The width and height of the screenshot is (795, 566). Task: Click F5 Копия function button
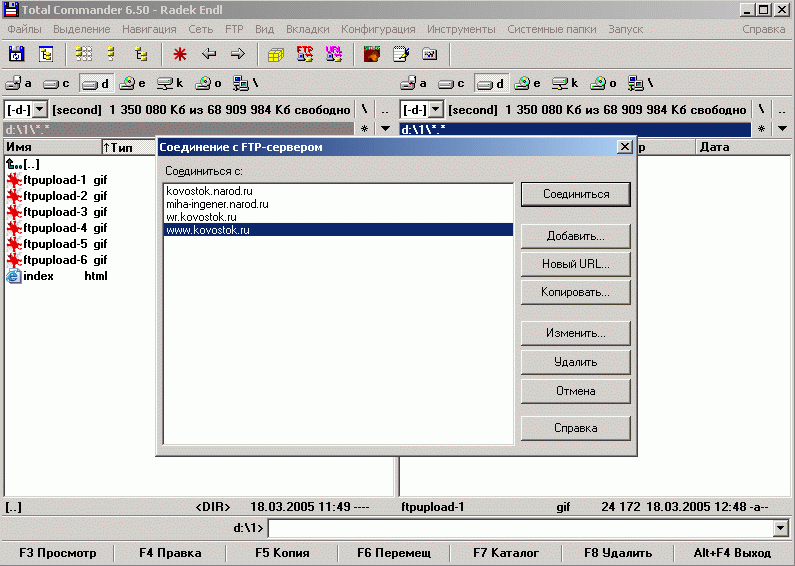[282, 553]
